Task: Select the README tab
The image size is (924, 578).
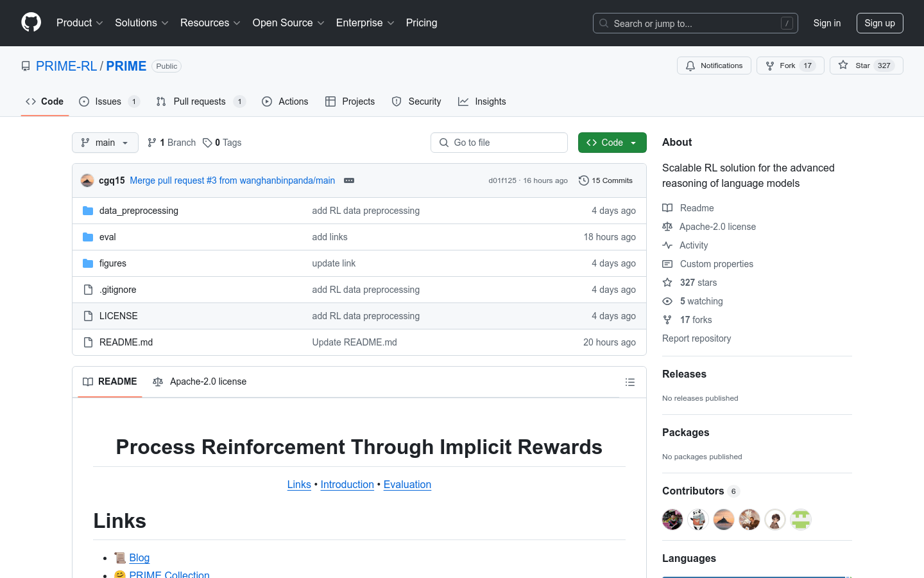Action: click(110, 381)
